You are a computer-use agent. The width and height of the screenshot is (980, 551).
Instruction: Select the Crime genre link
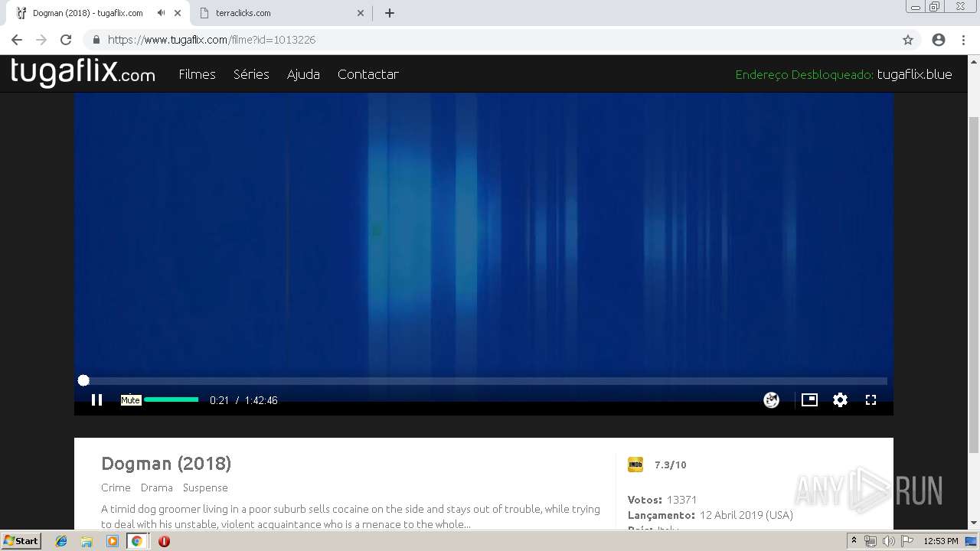coord(116,487)
